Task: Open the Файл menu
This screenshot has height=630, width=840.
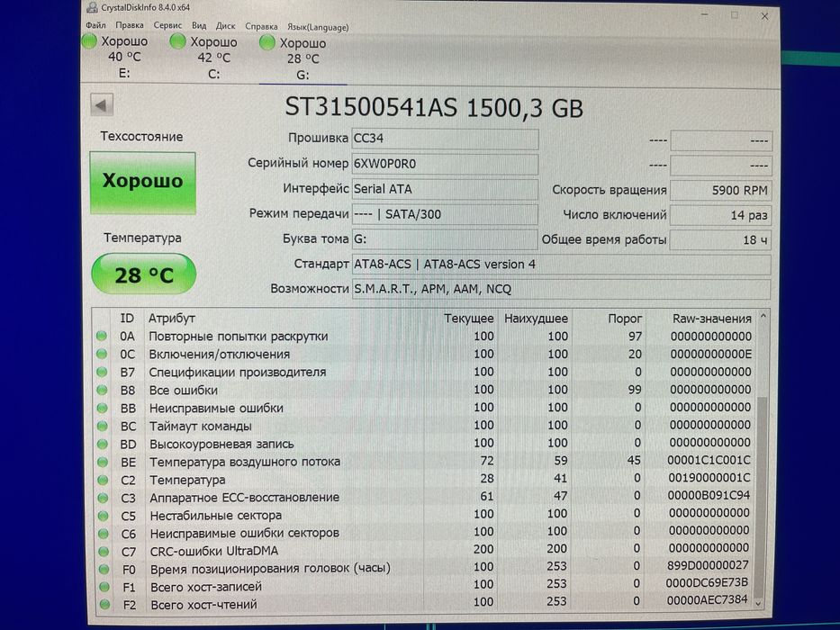Action: (x=95, y=24)
